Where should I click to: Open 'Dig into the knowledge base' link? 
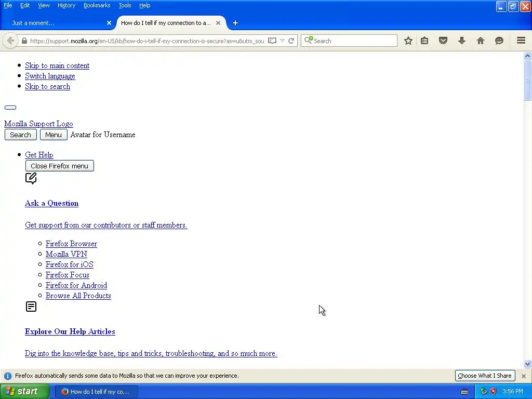151,353
